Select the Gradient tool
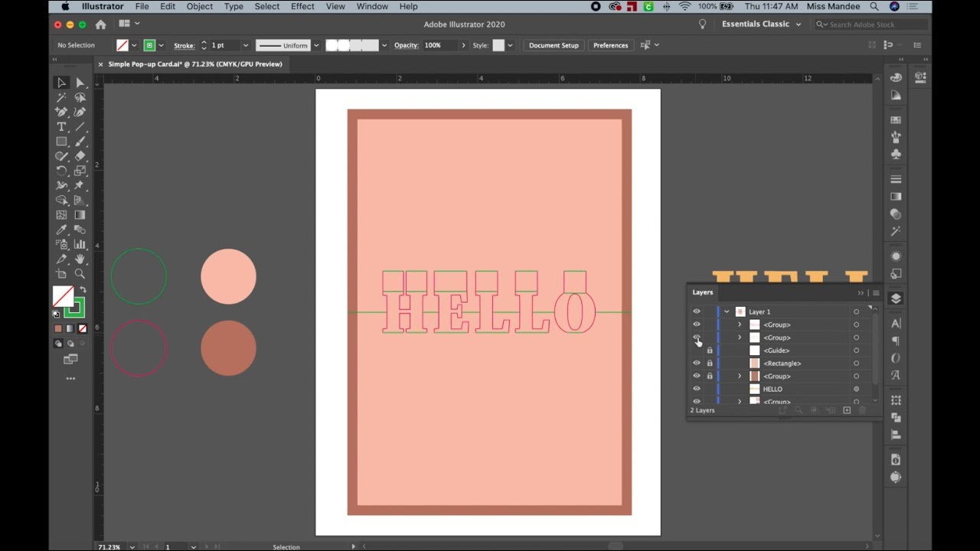 point(80,215)
